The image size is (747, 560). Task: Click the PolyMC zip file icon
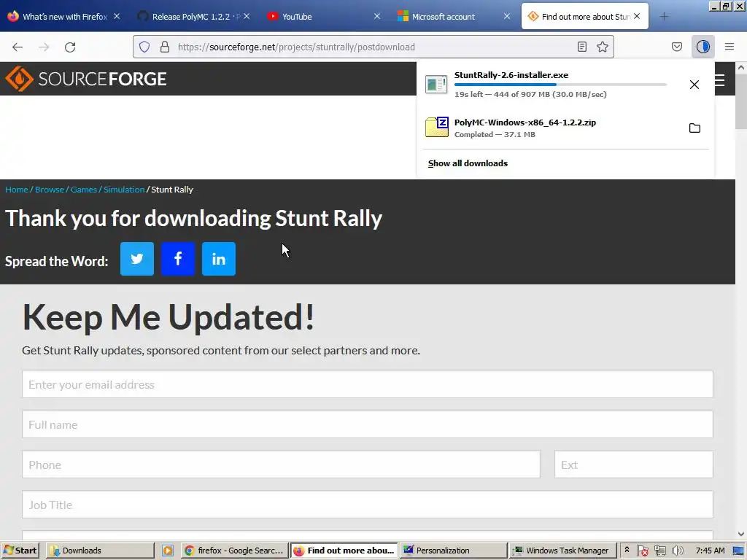(436, 127)
